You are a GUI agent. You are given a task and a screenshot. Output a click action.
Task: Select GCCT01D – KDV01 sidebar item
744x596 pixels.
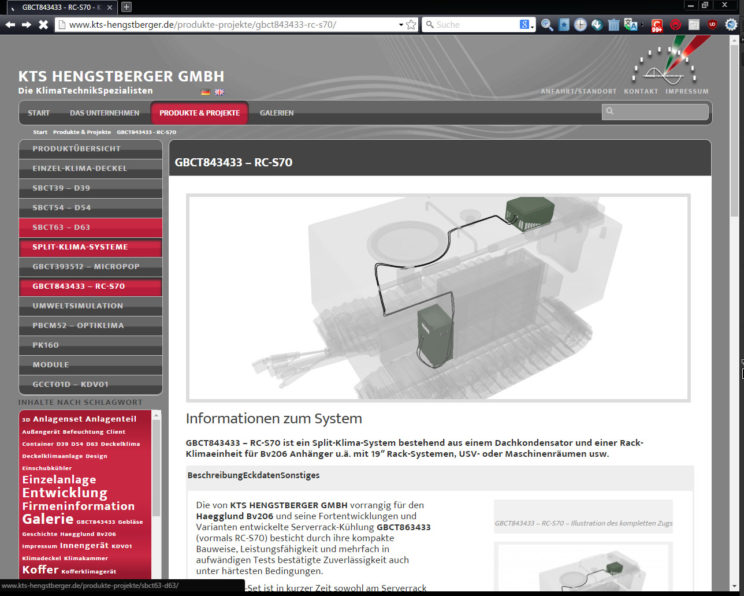[90, 384]
